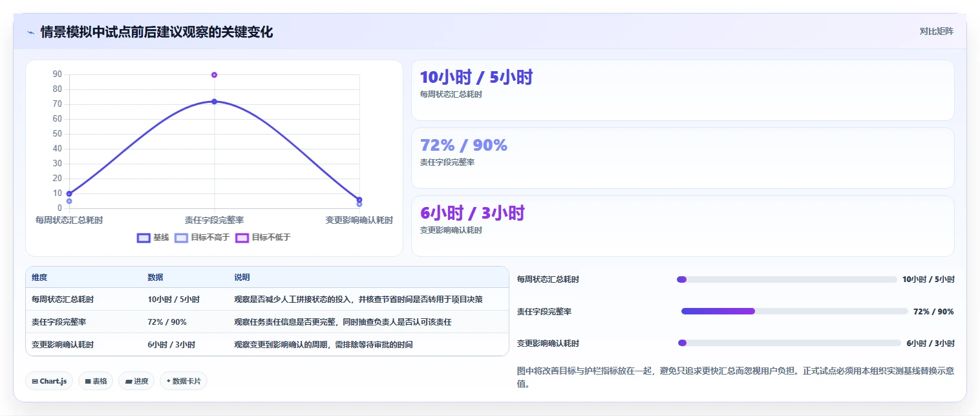The height and width of the screenshot is (416, 980).
Task: Click the title icon beside 情景模拟中试点前后
Action: pos(31,32)
